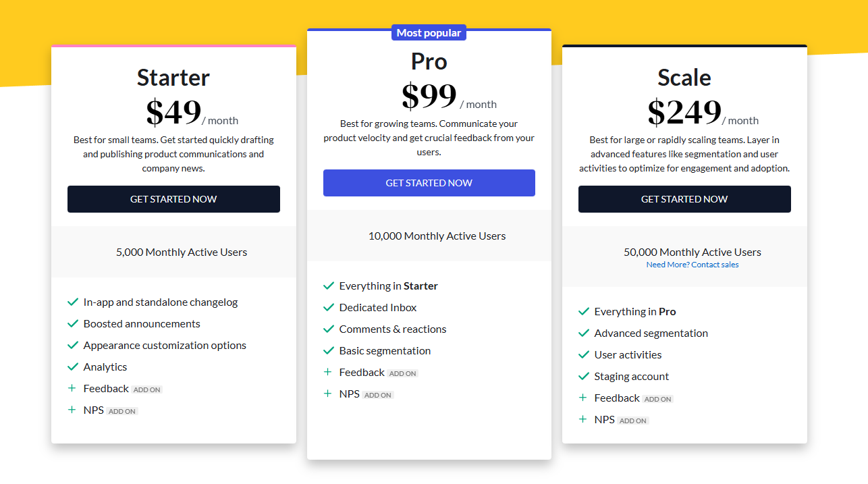This screenshot has height=484, width=868.
Task: Open the Need More? Contact sales link
Action: click(x=693, y=264)
